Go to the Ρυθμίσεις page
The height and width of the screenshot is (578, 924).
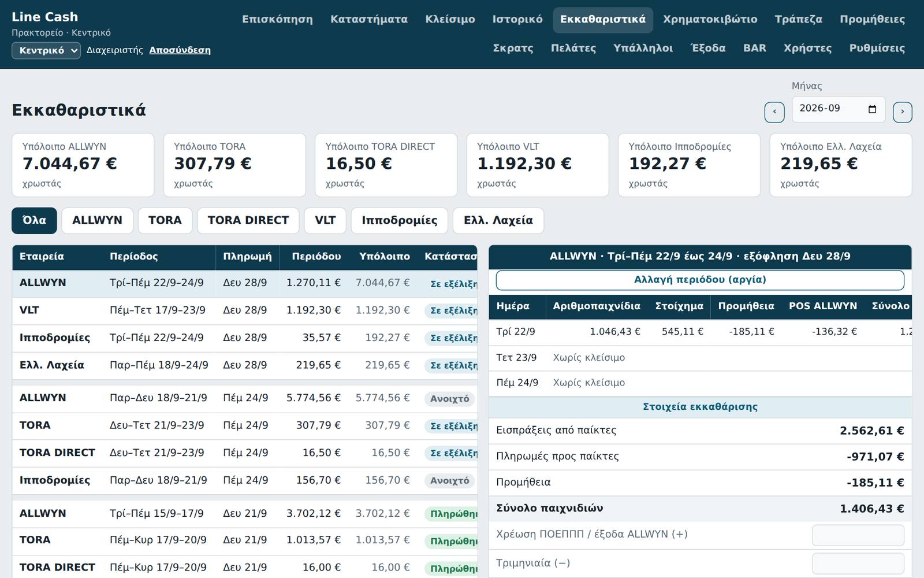pyautogui.click(x=877, y=49)
